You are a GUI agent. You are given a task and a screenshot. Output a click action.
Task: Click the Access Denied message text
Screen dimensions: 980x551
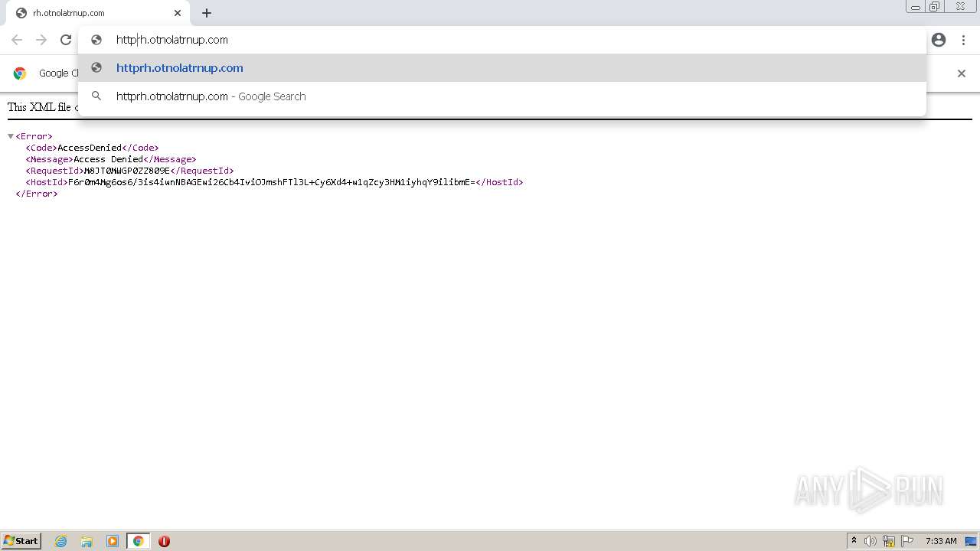[x=108, y=159]
